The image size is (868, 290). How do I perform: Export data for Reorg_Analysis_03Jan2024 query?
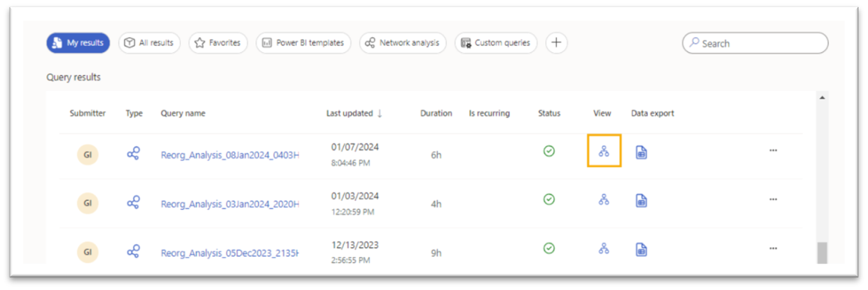pyautogui.click(x=641, y=200)
